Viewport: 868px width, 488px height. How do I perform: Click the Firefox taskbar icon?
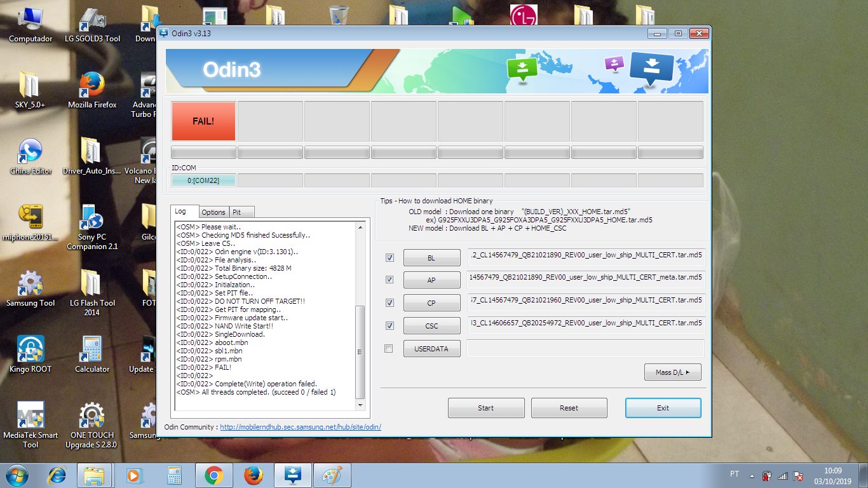click(x=254, y=475)
